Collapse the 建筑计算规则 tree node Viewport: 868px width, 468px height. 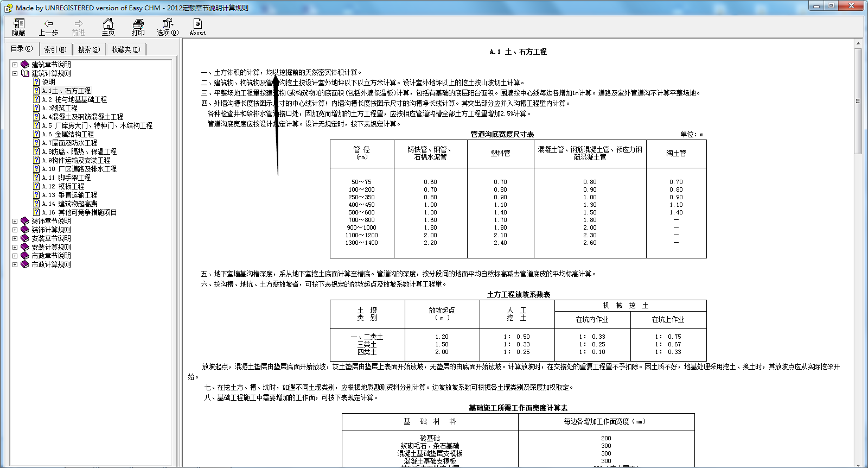pos(15,73)
